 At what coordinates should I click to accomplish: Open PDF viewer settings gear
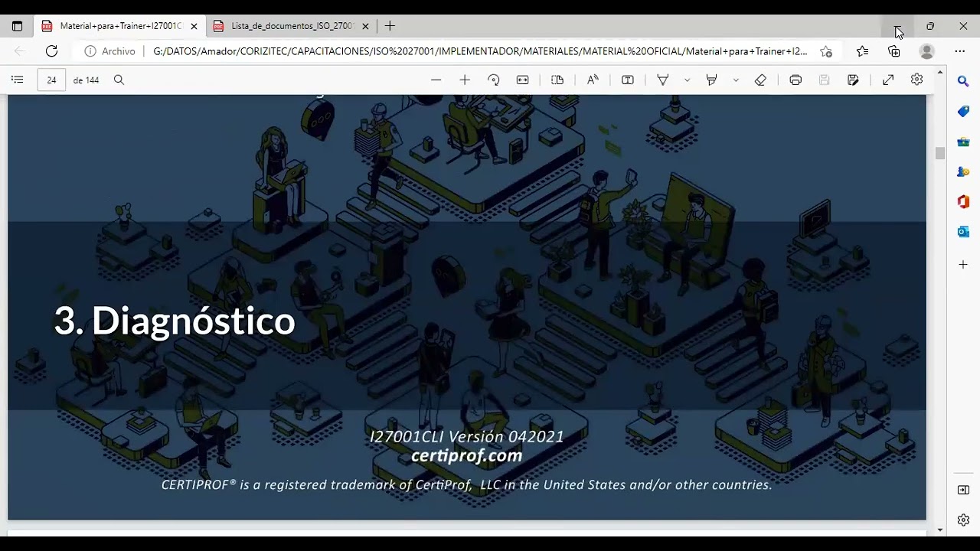tap(916, 80)
